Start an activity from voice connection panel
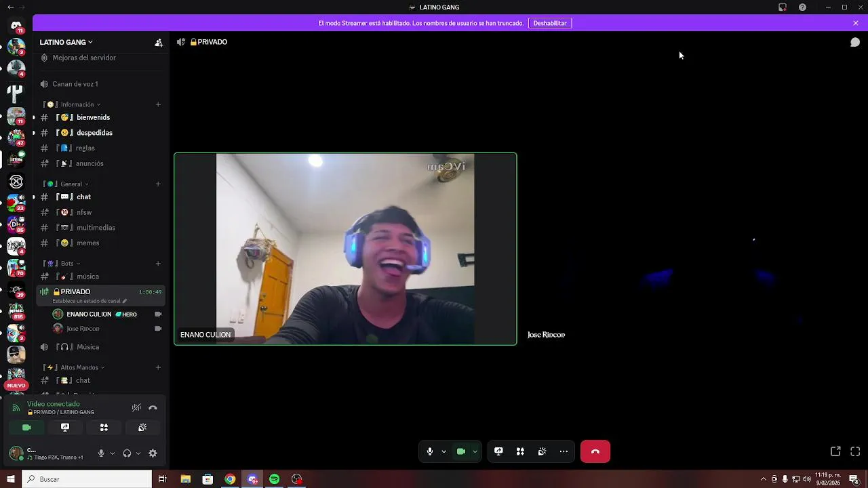 (104, 428)
